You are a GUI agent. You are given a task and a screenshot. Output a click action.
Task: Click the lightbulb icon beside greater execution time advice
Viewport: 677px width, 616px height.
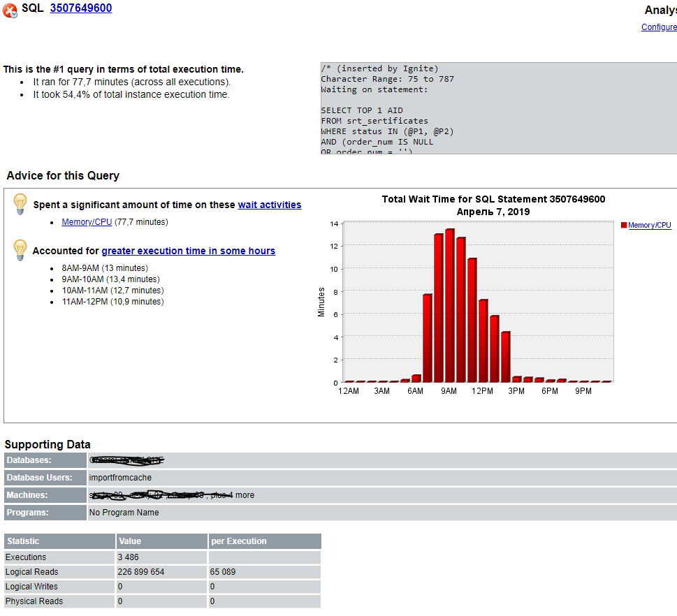tap(20, 250)
